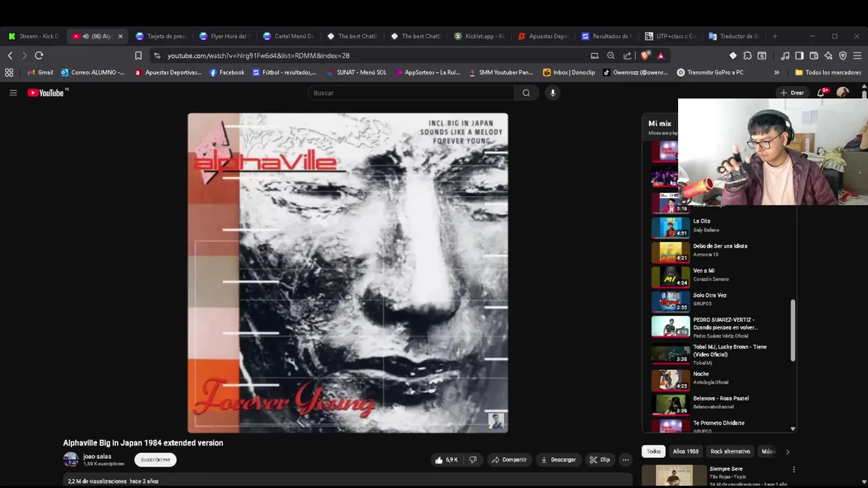Open the Brave playlist music note icon
The width and height of the screenshot is (868, 488).
(x=785, y=56)
